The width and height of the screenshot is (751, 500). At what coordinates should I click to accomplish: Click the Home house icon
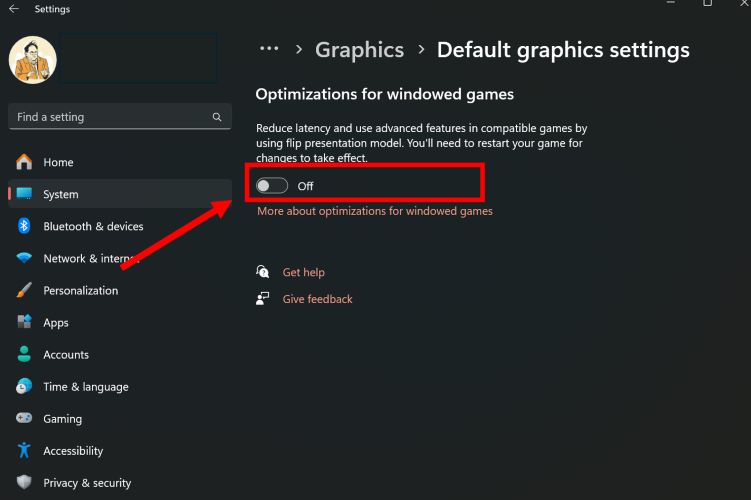24,162
